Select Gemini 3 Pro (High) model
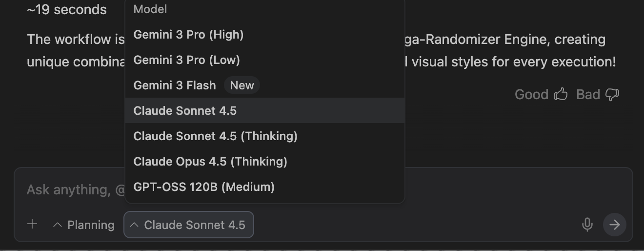644x251 pixels. (188, 35)
